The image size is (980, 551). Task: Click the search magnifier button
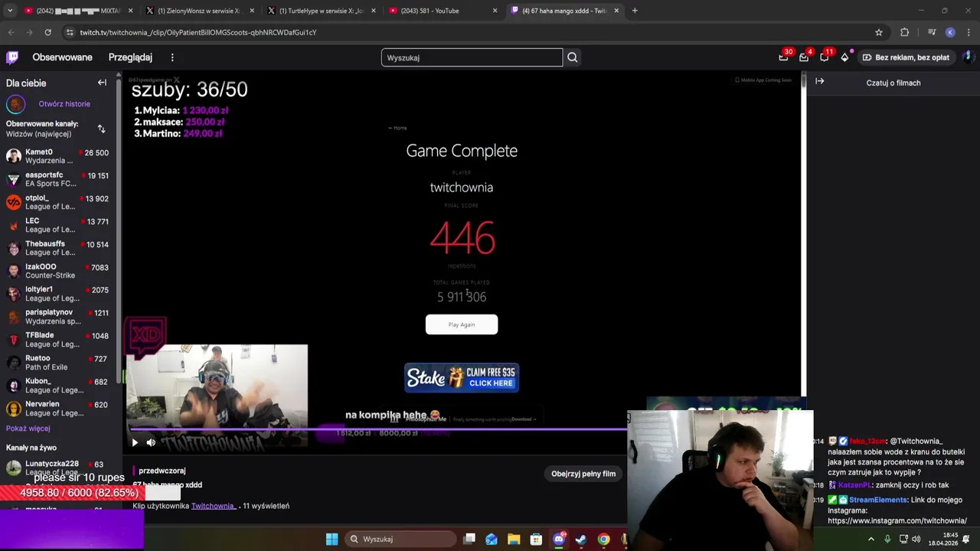click(x=572, y=57)
